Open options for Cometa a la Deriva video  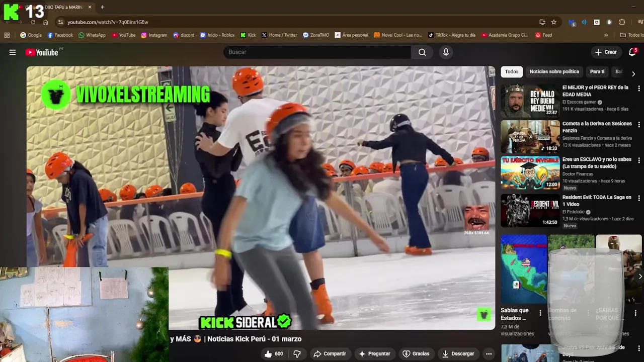[x=639, y=125]
